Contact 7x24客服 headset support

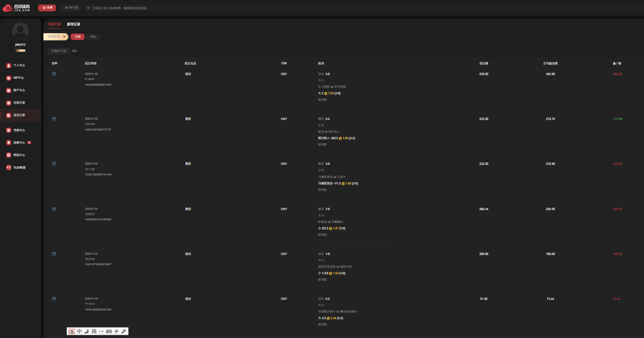pyautogui.click(x=9, y=167)
